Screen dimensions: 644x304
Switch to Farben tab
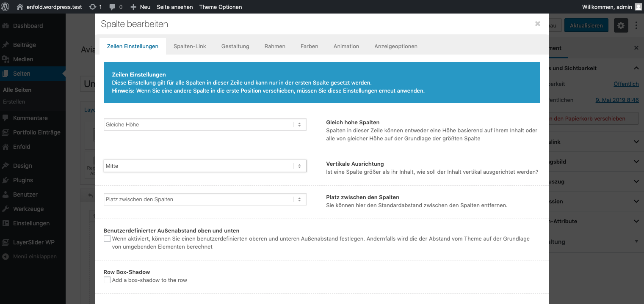[x=309, y=47]
